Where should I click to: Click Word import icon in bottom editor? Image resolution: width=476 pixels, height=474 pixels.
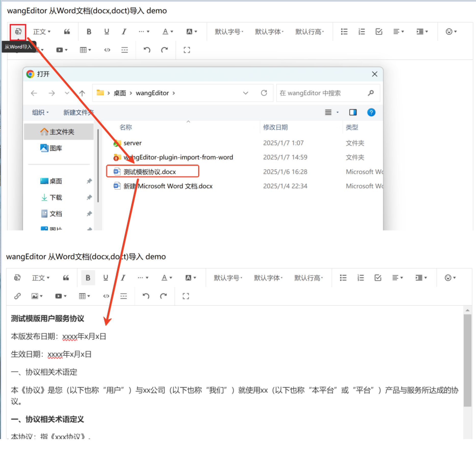(x=17, y=278)
